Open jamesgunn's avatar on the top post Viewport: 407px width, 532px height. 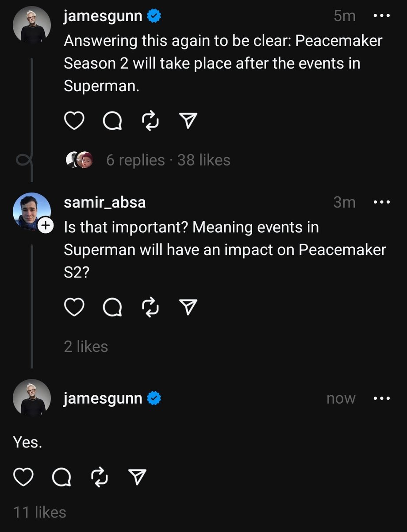click(32, 25)
